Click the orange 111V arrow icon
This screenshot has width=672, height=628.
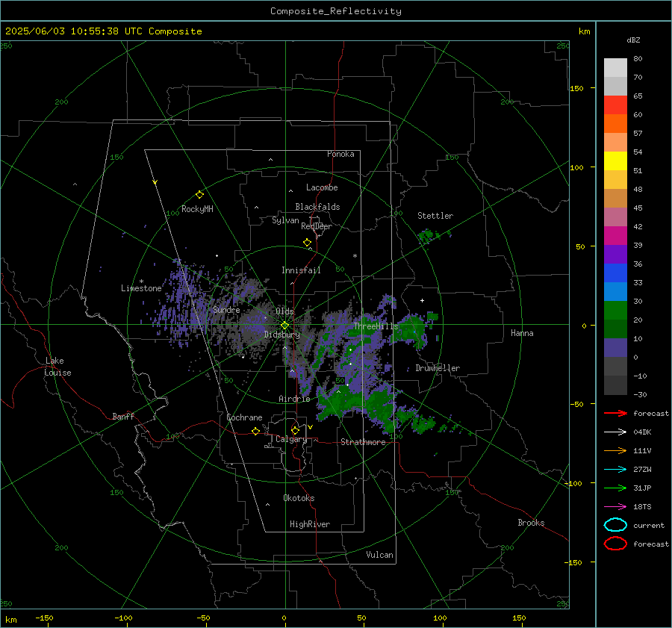click(615, 450)
